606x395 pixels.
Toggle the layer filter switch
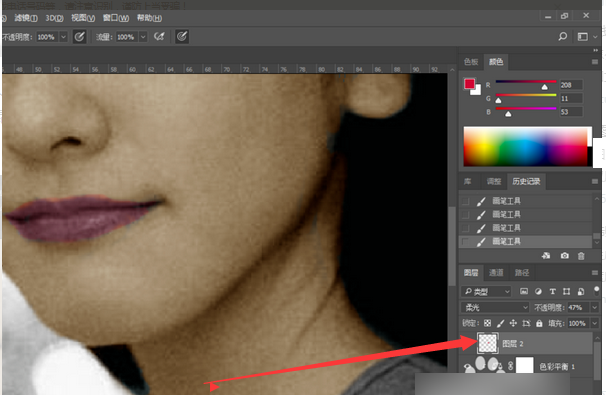pyautogui.click(x=597, y=291)
